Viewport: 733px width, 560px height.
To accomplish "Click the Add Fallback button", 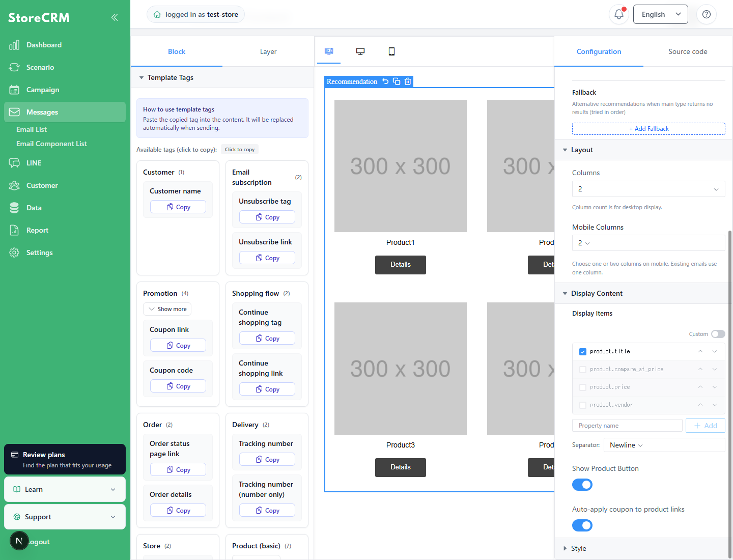I will click(649, 129).
